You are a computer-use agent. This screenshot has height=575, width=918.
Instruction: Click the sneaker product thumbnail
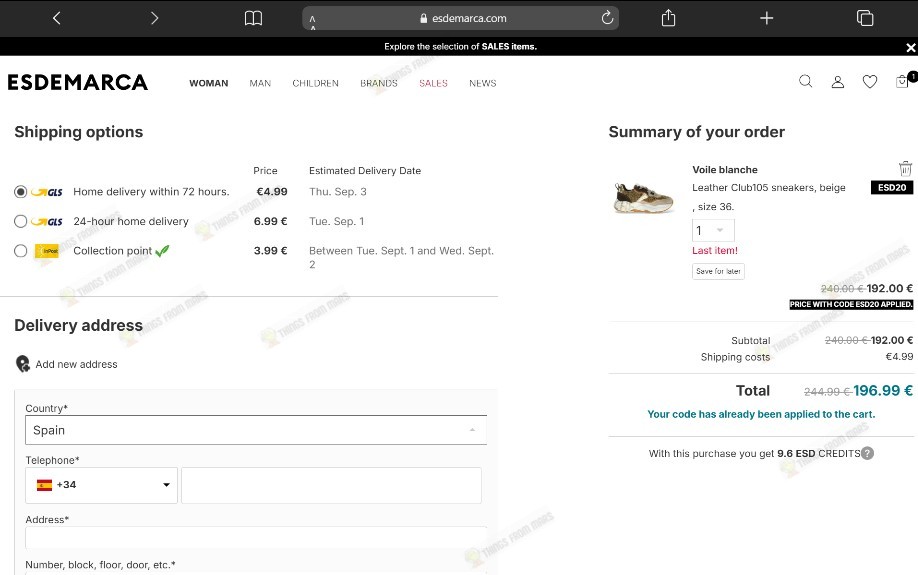pos(643,197)
